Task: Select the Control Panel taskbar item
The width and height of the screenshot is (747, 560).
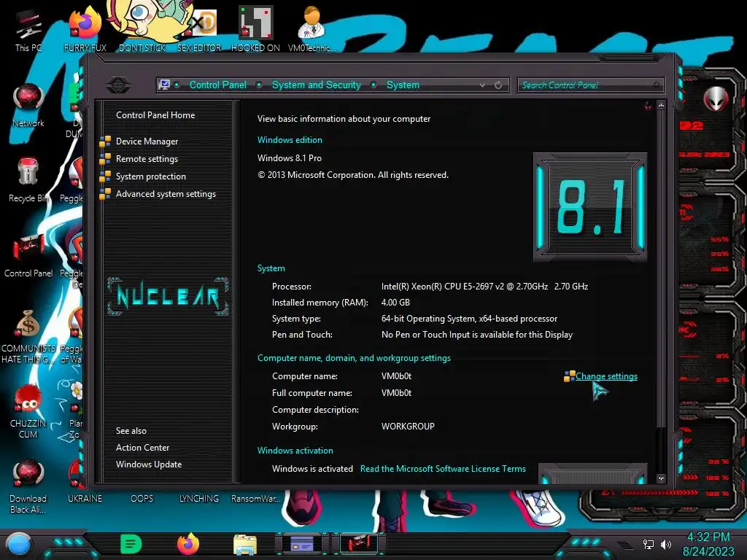Action: click(359, 544)
